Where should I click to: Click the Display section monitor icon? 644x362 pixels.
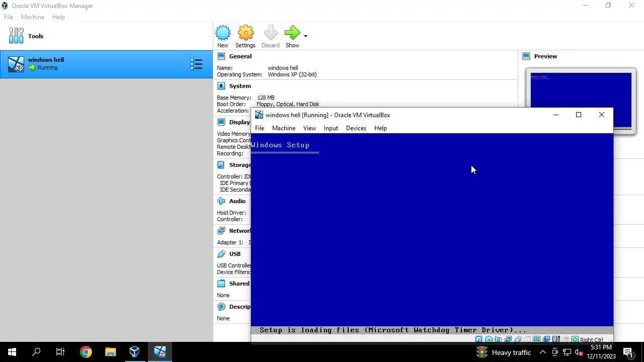tap(221, 122)
